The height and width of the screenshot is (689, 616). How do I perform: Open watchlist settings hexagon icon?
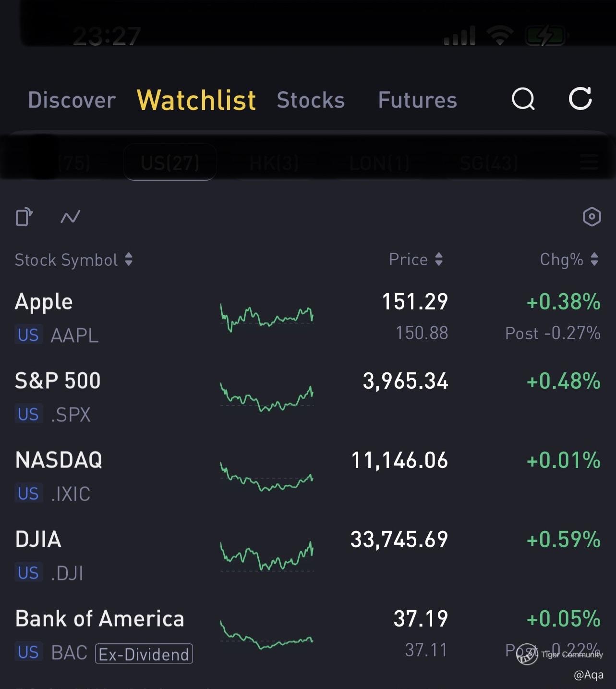point(592,217)
